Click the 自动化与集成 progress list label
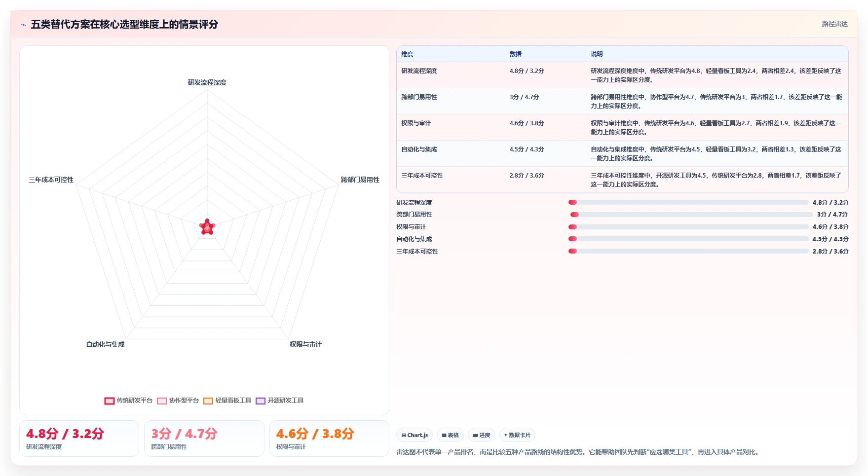Viewport: 868px width, 476px height. [414, 239]
